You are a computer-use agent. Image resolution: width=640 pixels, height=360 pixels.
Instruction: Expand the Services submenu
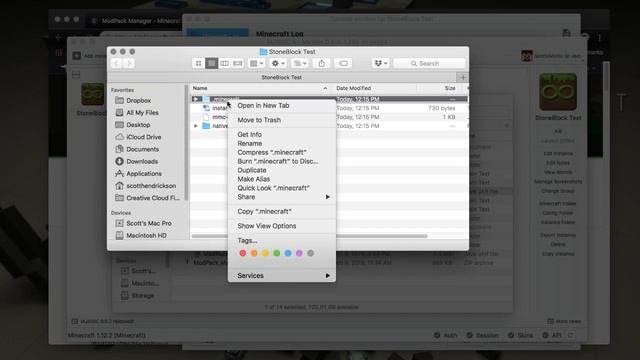[282, 276]
